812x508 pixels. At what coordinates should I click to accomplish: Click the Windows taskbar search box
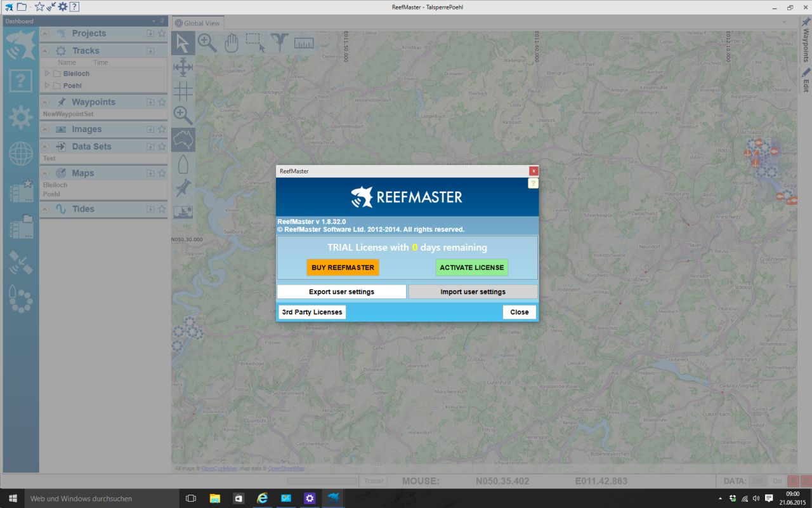[101, 498]
